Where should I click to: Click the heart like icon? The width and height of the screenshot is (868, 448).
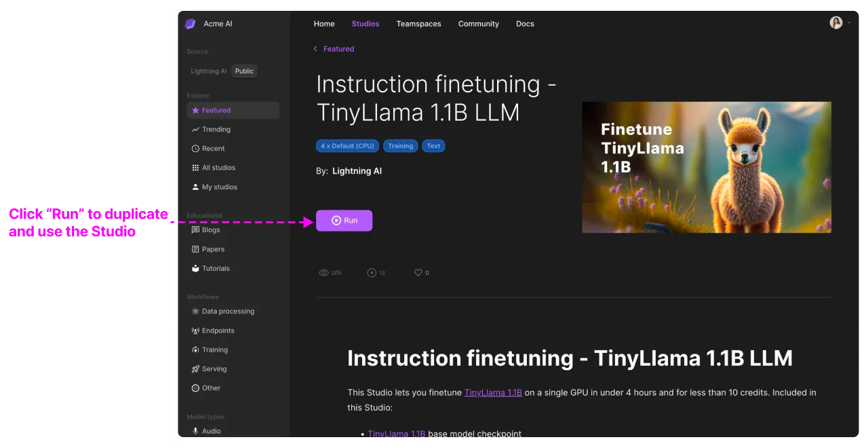(418, 273)
